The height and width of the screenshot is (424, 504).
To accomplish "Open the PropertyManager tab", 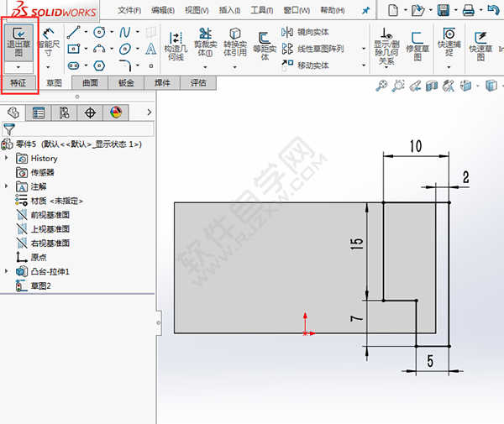I will coord(39,113).
